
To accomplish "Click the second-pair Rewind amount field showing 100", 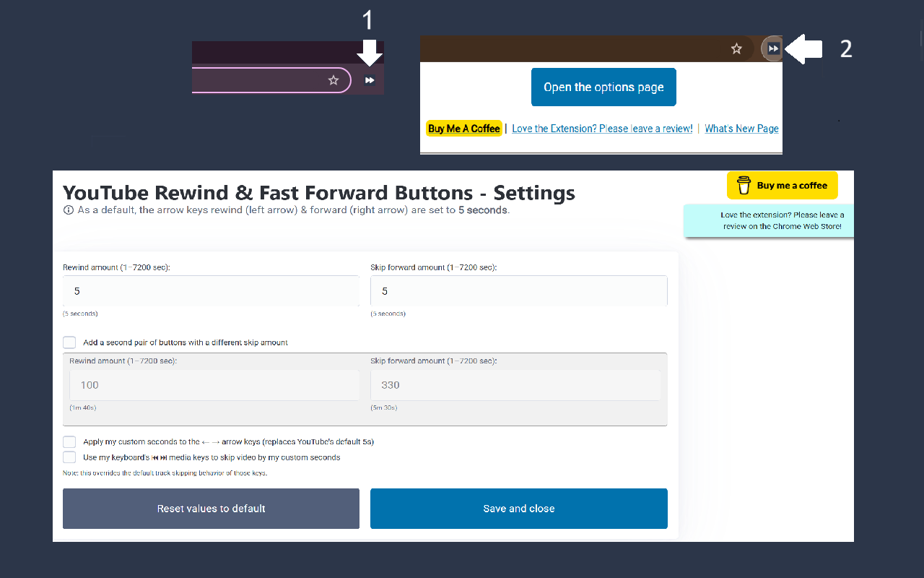I will pyautogui.click(x=214, y=385).
